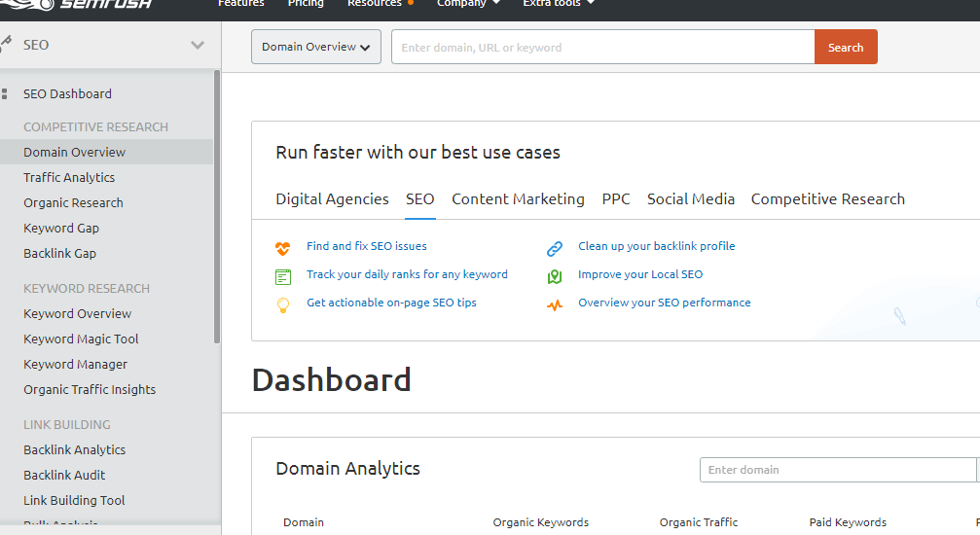Click the heart icon beside Find and fix SEO issues
Viewport: 980px width, 535px height.
282,248
